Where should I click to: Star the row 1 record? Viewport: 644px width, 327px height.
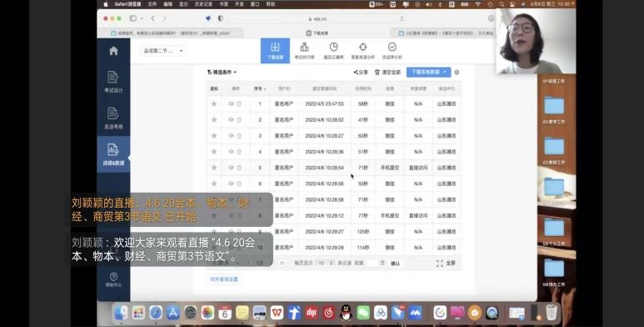point(214,103)
